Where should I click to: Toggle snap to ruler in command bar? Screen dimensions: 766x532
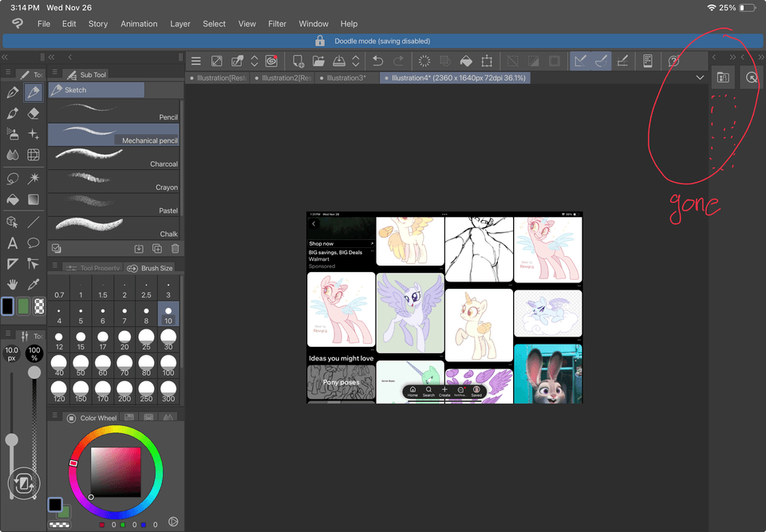(x=580, y=61)
